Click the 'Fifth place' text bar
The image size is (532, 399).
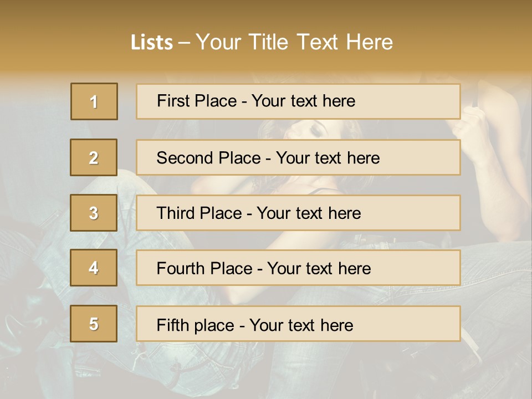298,324
